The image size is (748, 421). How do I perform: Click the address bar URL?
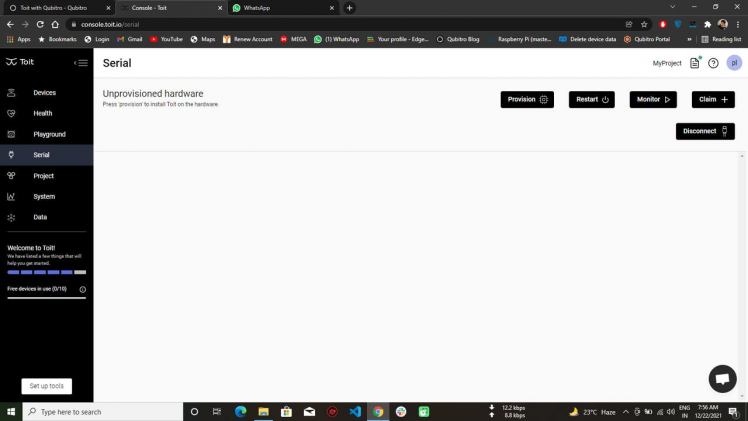[x=110, y=24]
